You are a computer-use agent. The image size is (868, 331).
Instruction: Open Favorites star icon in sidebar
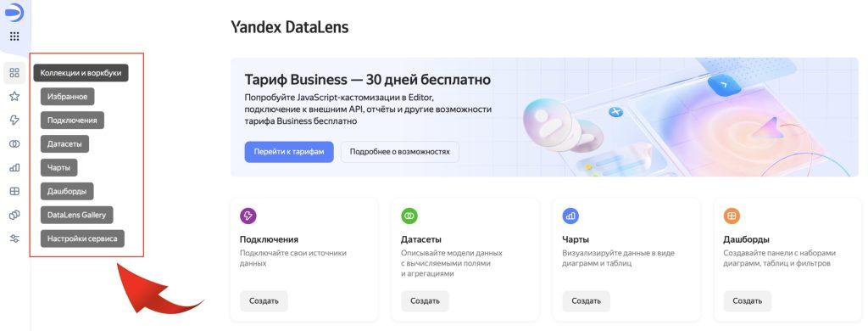[x=15, y=97]
